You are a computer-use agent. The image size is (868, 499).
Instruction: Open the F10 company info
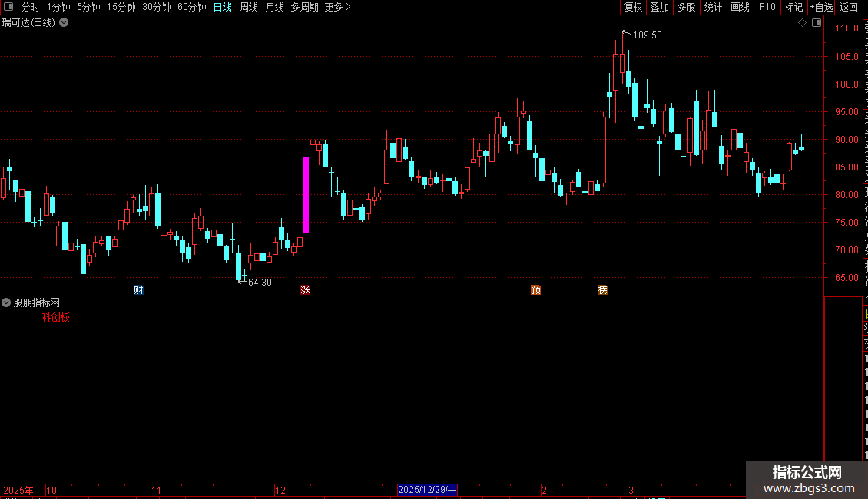pos(767,7)
